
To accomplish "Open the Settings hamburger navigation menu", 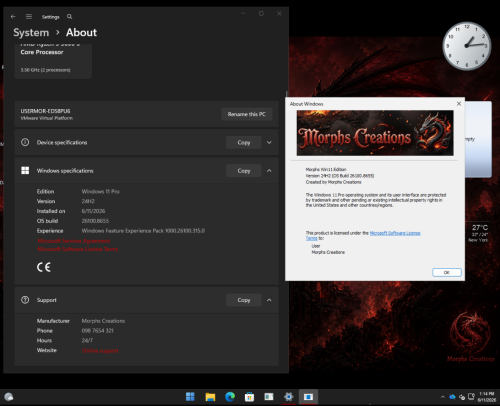I will click(29, 16).
